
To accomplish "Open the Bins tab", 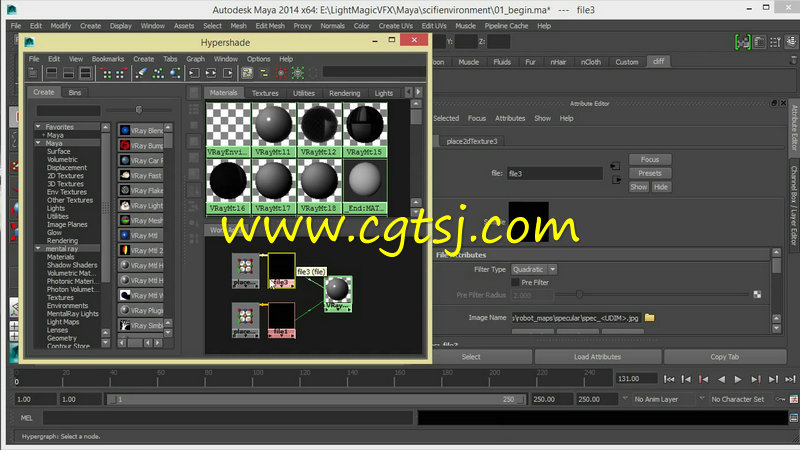I will [74, 92].
